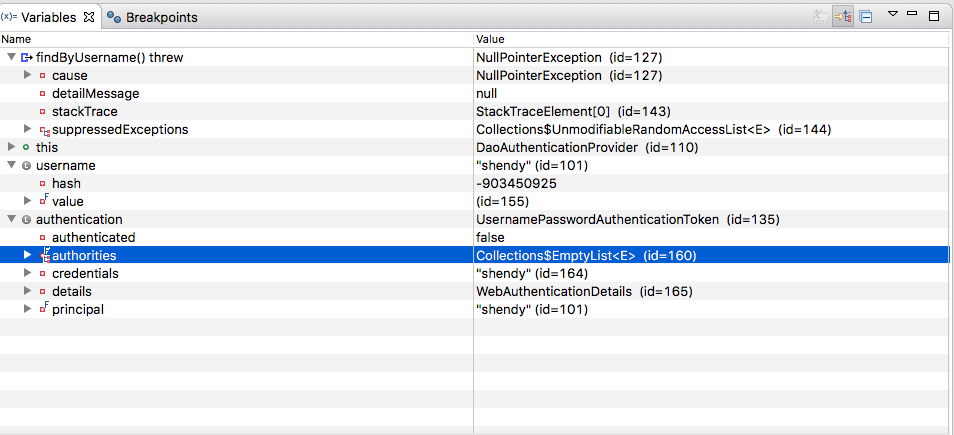Click the Show Type Names toolbar icon
This screenshot has height=435, width=954.
pos(820,17)
